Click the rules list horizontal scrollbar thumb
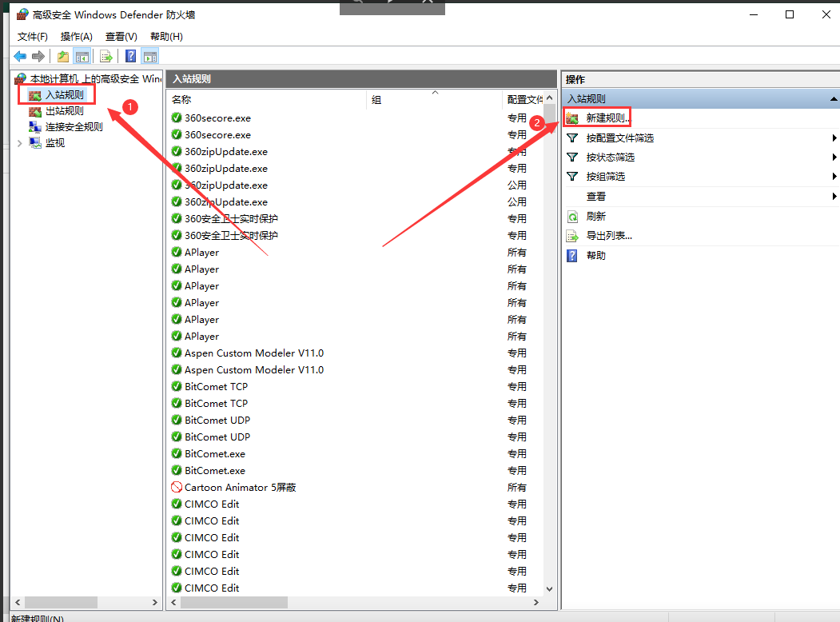The height and width of the screenshot is (622, 840). point(234,602)
